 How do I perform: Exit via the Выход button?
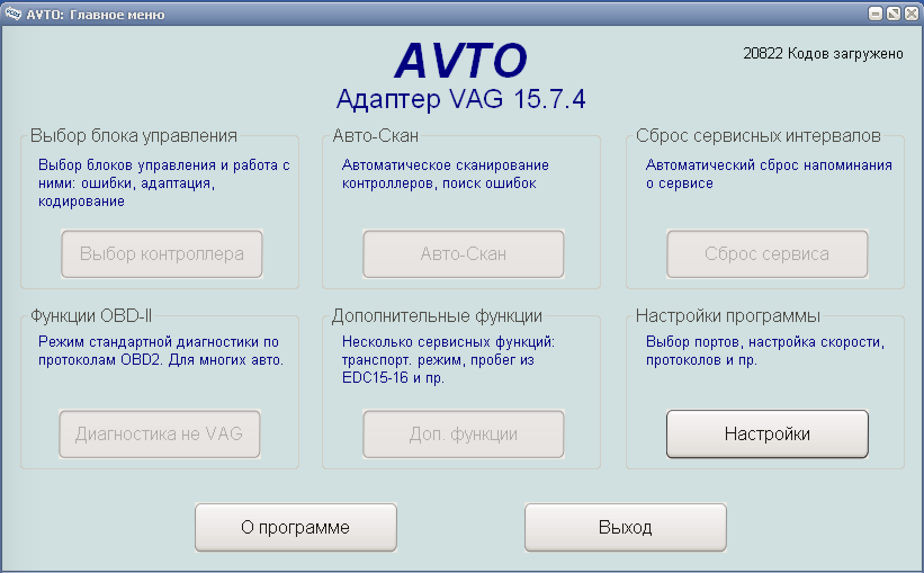[x=625, y=527]
